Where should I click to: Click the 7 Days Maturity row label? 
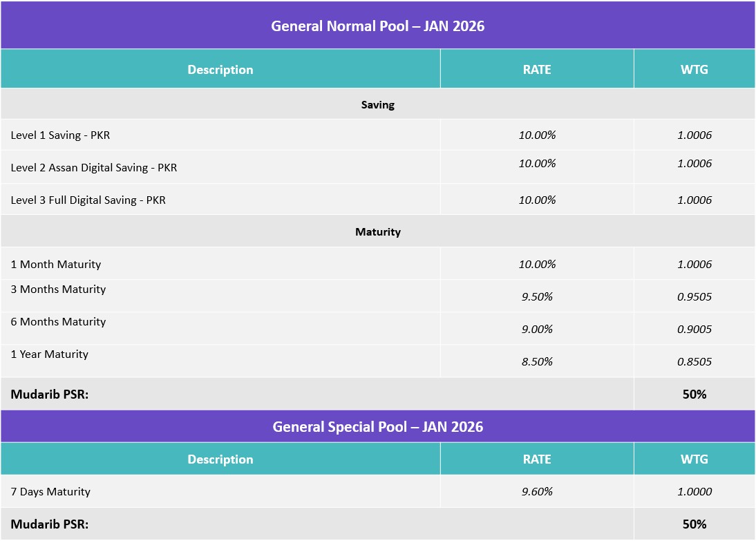click(x=50, y=492)
